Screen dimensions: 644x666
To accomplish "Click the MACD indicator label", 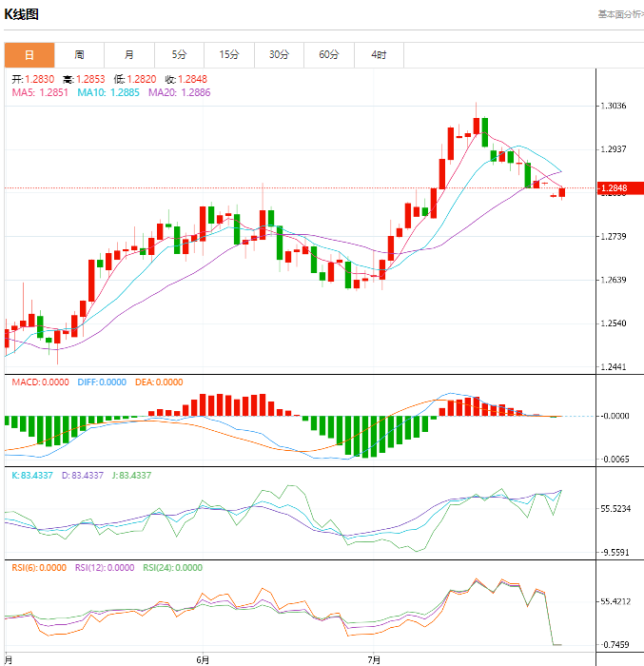I will tap(38, 382).
